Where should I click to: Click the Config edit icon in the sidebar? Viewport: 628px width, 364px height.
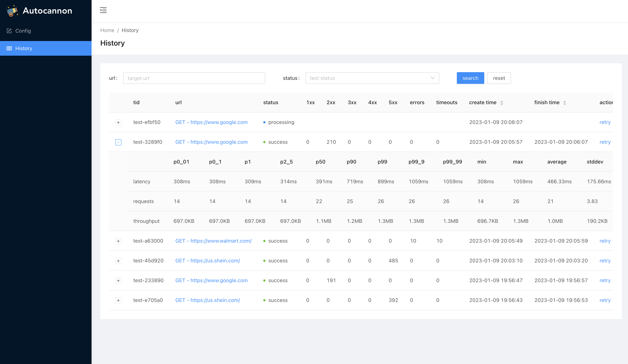9,31
